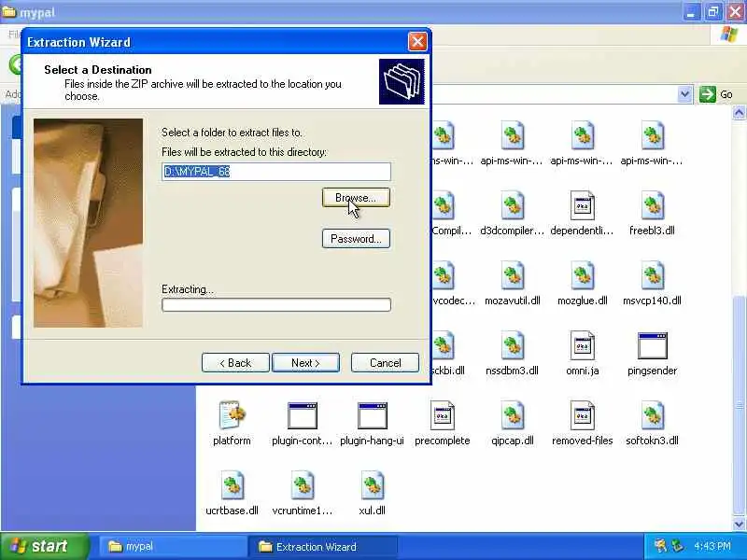Select the plugin-cont... application icon
The image size is (747, 560).
click(x=302, y=415)
